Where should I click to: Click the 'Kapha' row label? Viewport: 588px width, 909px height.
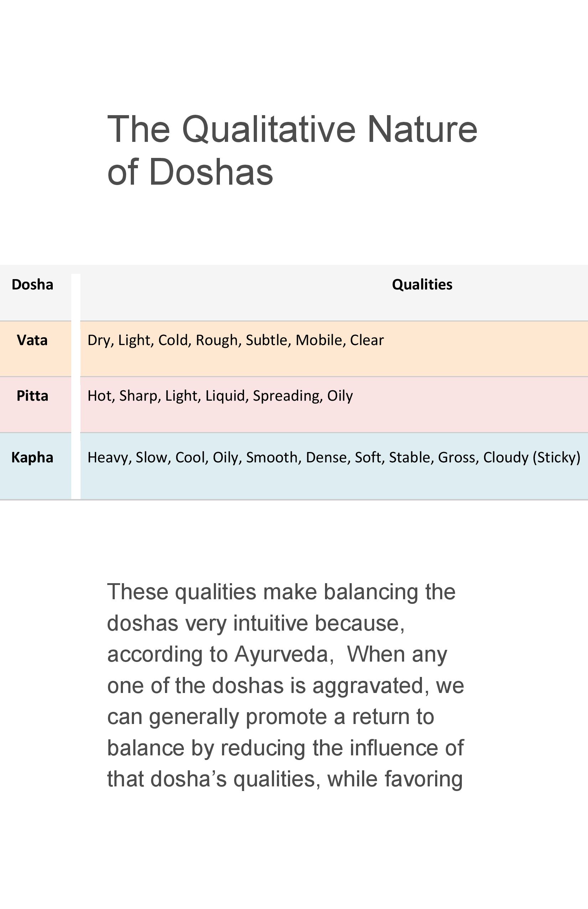tap(32, 458)
